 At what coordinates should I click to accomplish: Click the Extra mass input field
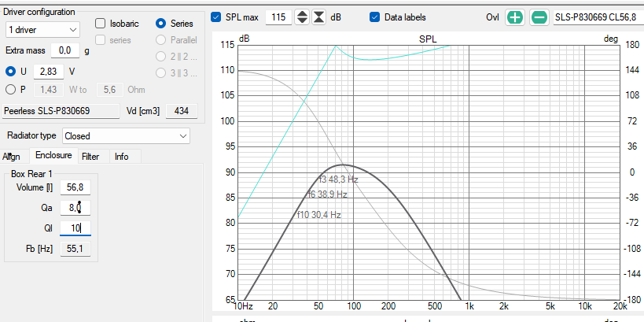65,50
